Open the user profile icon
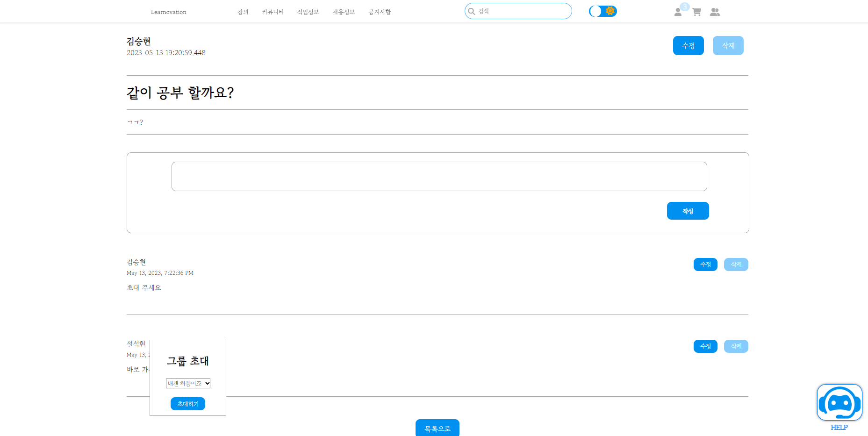This screenshot has width=868, height=436. (x=678, y=12)
